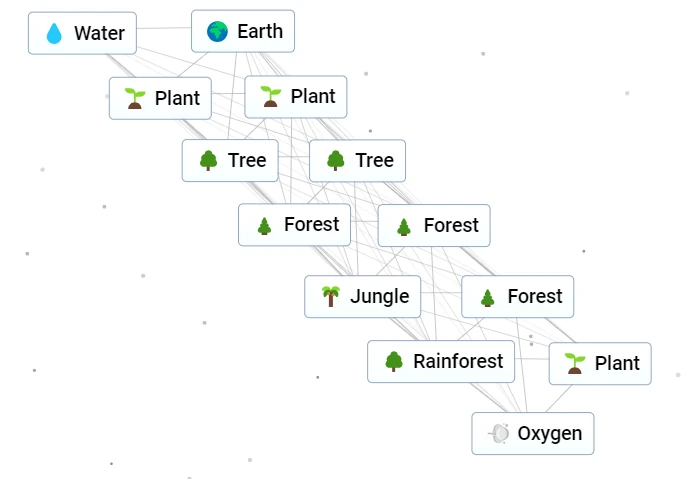
Task: Select the rightmost Tree block's label
Action: 374,161
